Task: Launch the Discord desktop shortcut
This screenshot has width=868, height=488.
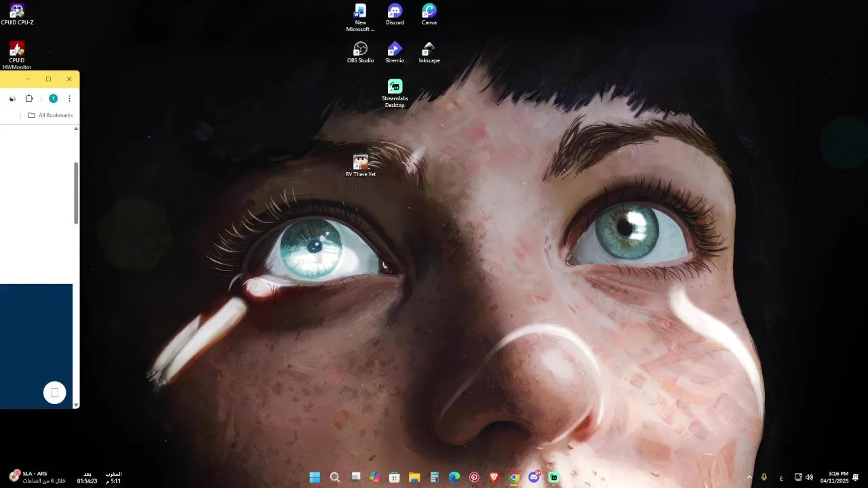Action: (x=395, y=14)
